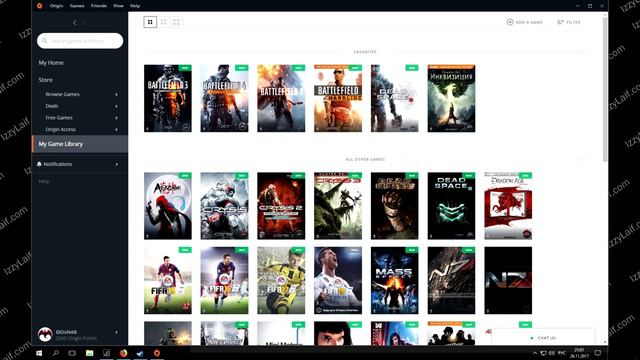Select Mass Effect 2 N7 tile
The width and height of the screenshot is (640, 360).
coord(451,280)
